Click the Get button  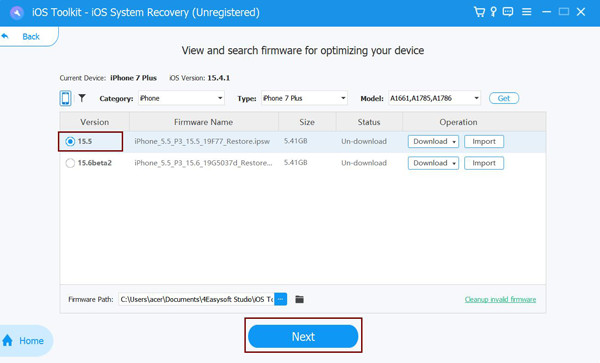[x=504, y=98]
